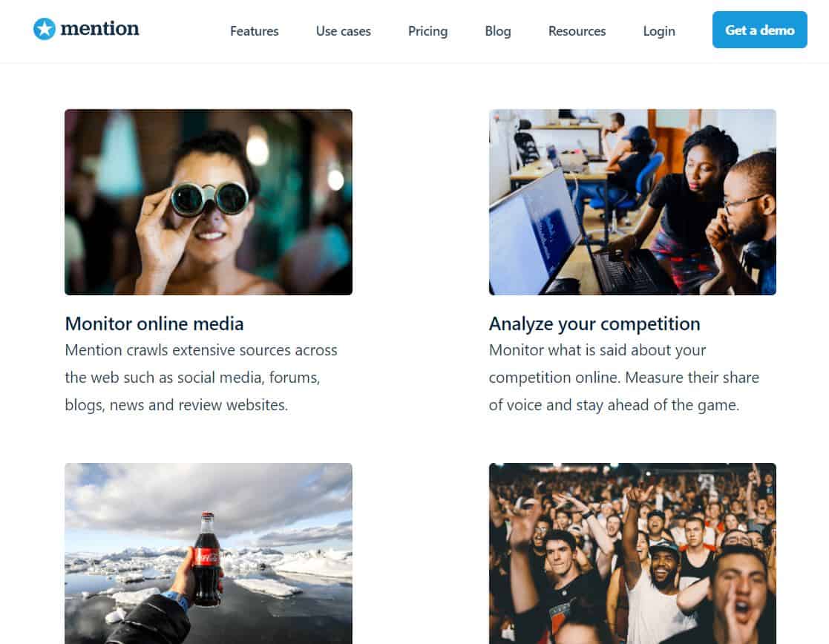Screen dimensions: 829x644
Task: Click the Get a demo button
Action: click(760, 30)
